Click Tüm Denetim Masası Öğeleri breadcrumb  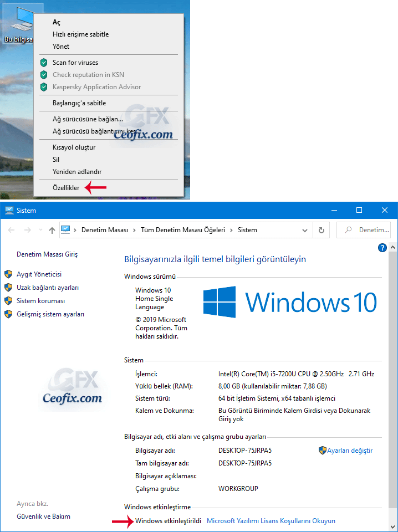tap(183, 230)
